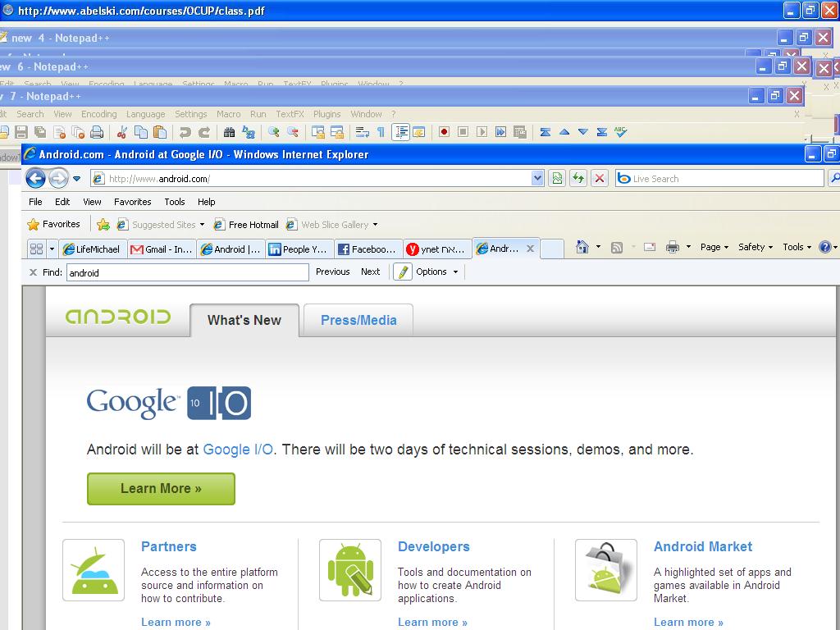This screenshot has width=840, height=630.
Task: Open Notepad++ Search menu
Action: (x=30, y=114)
